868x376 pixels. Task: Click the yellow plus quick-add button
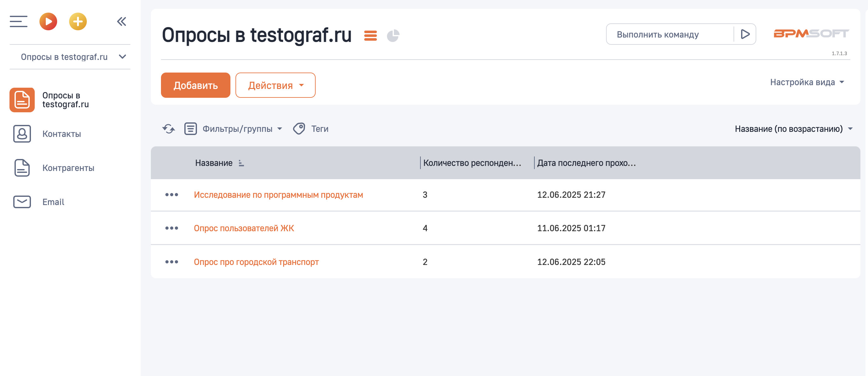tap(78, 21)
